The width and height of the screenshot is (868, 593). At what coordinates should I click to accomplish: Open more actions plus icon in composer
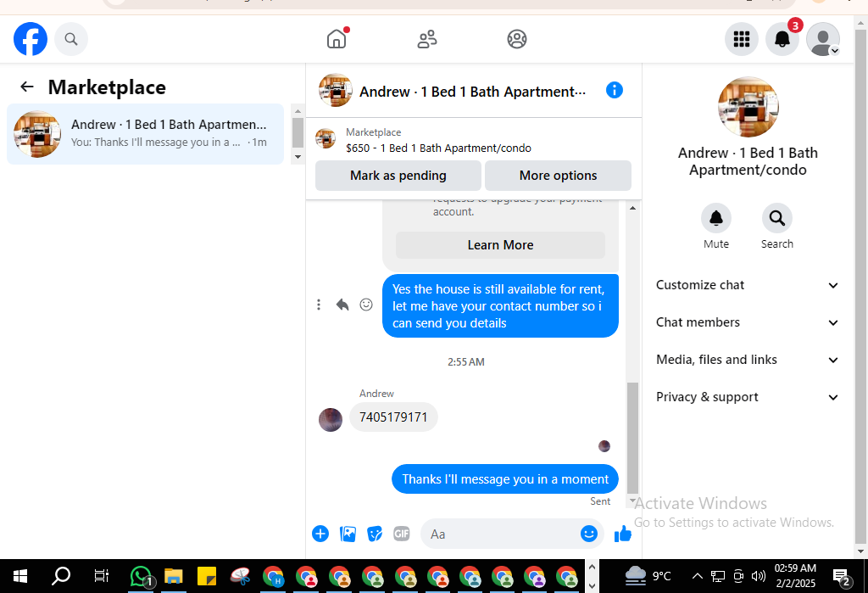click(320, 534)
